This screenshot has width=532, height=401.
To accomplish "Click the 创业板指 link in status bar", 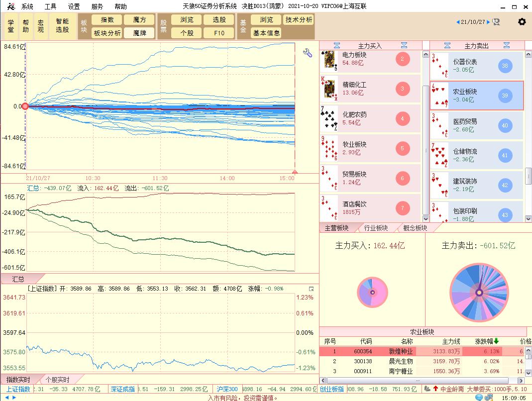I will click(332, 389).
